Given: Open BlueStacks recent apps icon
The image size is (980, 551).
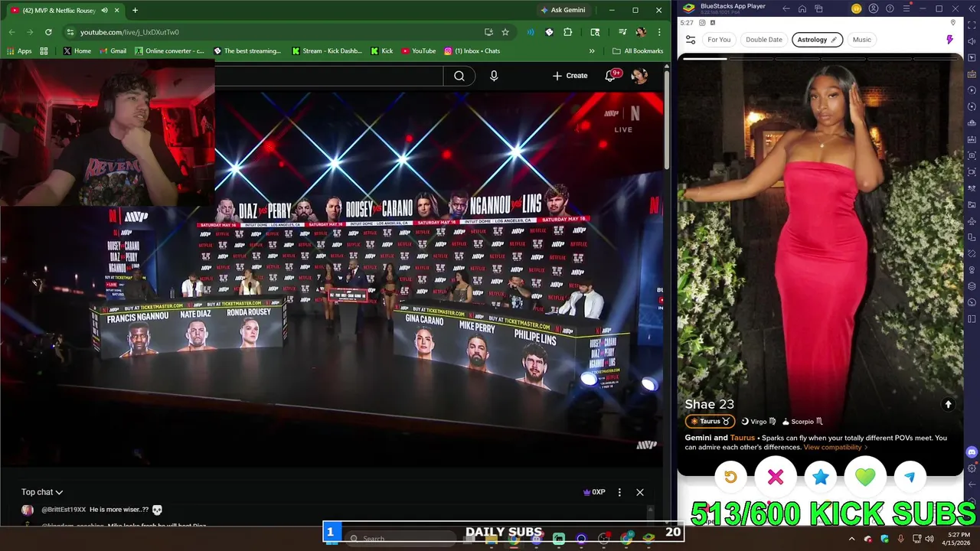Looking at the screenshot, I should tap(818, 9).
